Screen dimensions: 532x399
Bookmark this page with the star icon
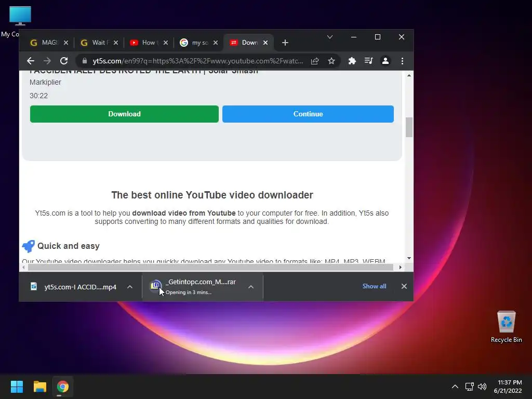pos(331,61)
